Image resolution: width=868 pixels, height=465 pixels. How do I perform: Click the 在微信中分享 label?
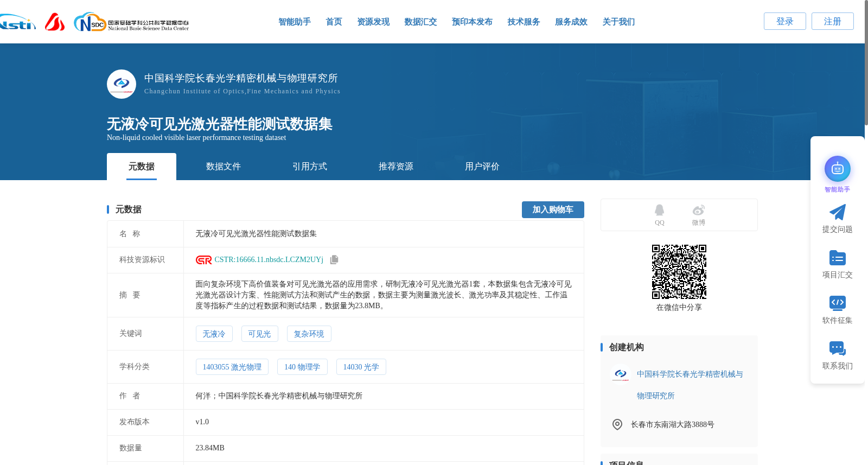[679, 308]
